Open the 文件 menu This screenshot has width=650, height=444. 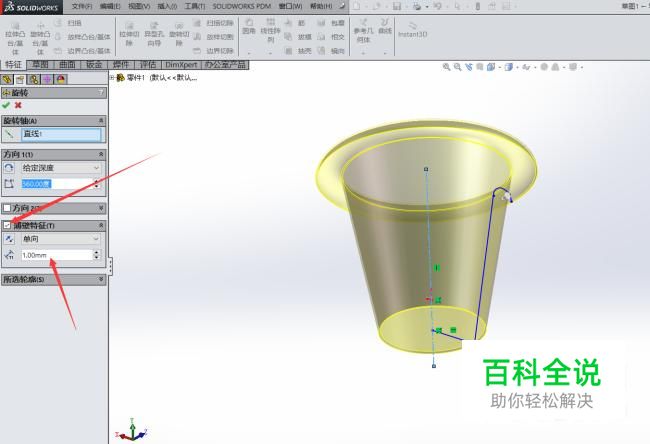tap(82, 6)
